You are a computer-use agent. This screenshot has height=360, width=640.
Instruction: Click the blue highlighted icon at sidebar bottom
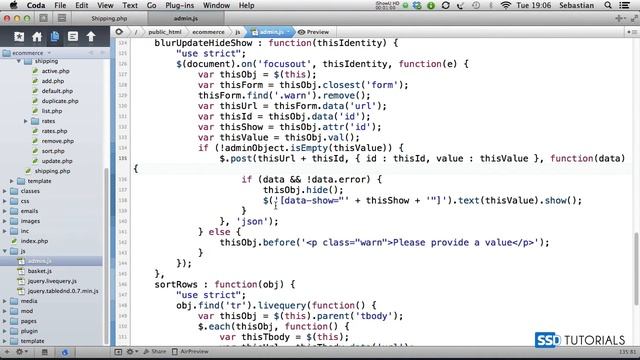point(64,352)
